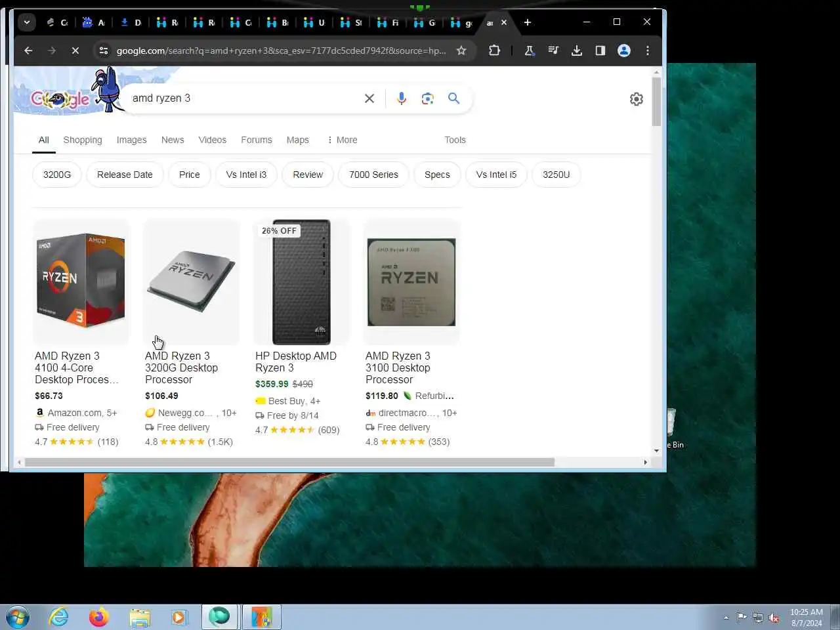
Task: Open HP Desktop AMD Ryzen 3 listing
Action: click(295, 362)
